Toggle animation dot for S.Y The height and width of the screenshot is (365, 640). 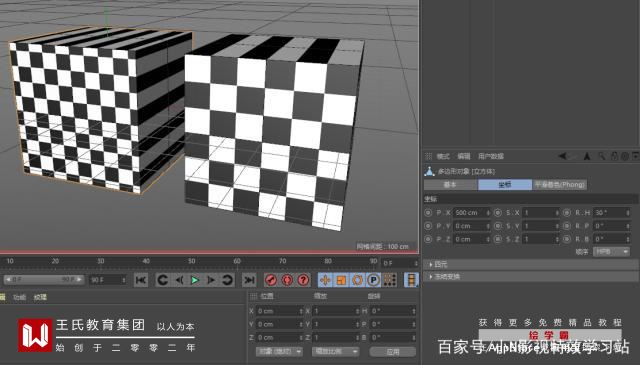(498, 226)
